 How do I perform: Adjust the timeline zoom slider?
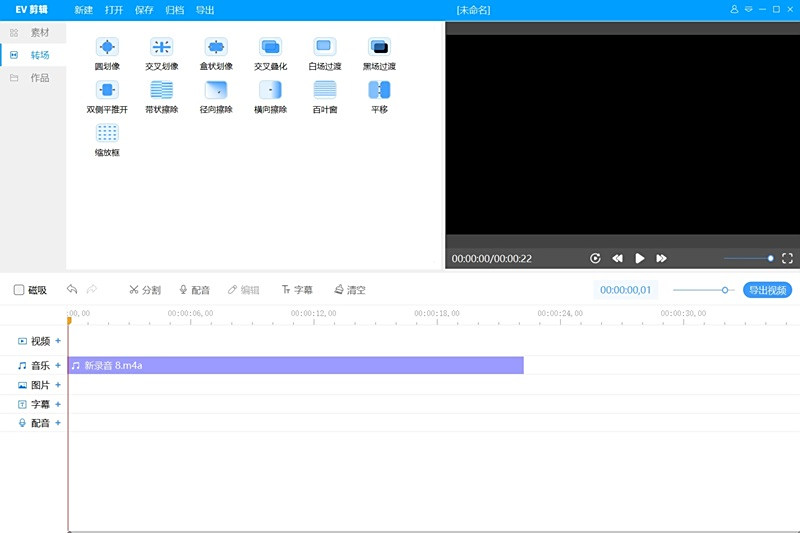click(725, 290)
